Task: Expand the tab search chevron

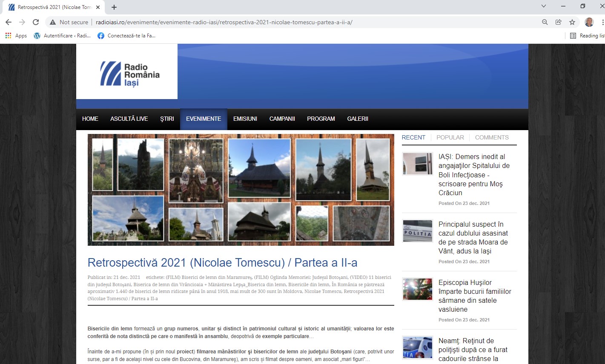Action: [x=544, y=6]
